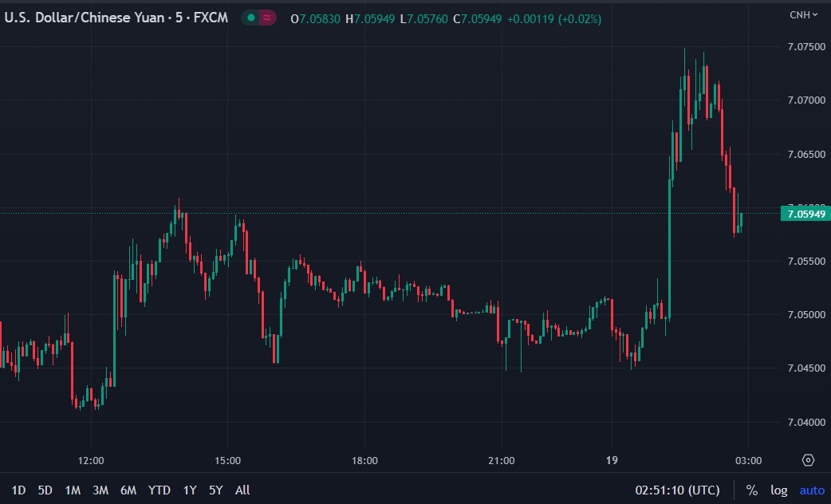
Task: Click the 7.06500 price axis label
Action: click(806, 154)
